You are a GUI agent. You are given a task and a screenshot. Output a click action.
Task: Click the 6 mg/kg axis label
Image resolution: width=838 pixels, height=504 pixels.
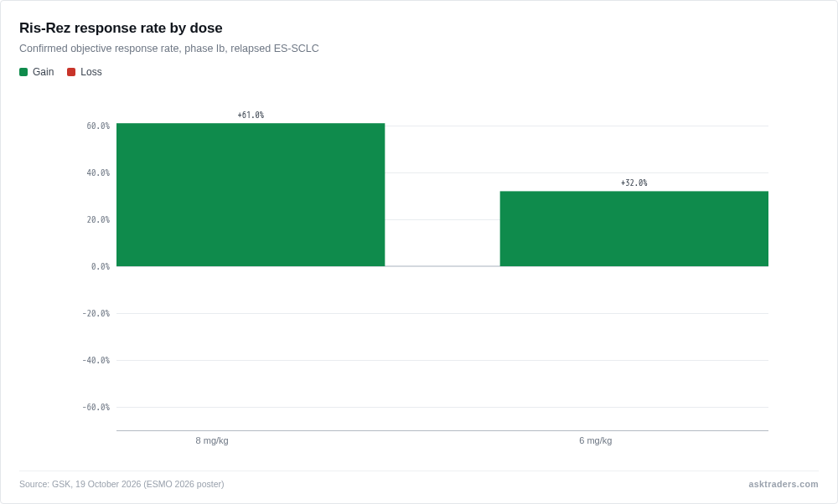tap(595, 440)
